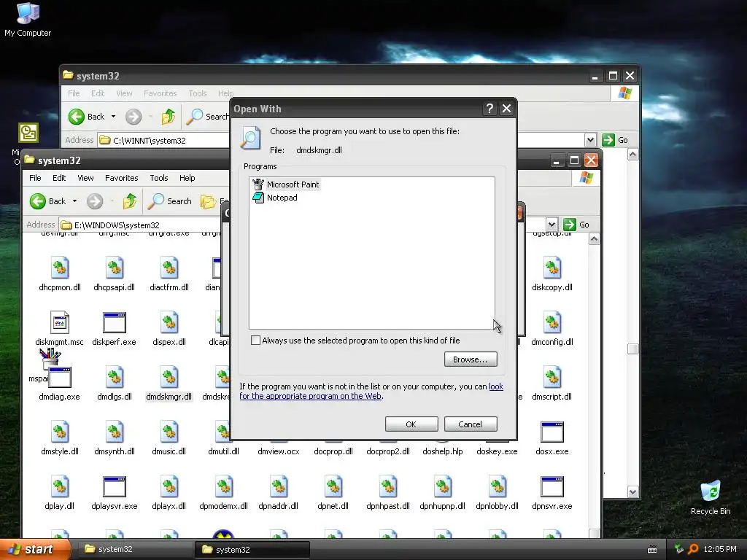
Task: Open the Edit menu in E:\WINDOWS system32 window
Action: pyautogui.click(x=59, y=178)
